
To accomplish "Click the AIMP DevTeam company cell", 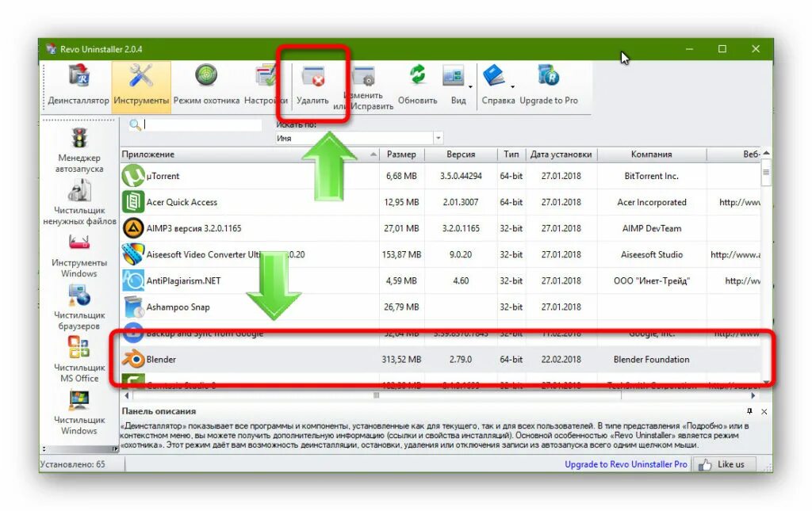I will pos(652,228).
